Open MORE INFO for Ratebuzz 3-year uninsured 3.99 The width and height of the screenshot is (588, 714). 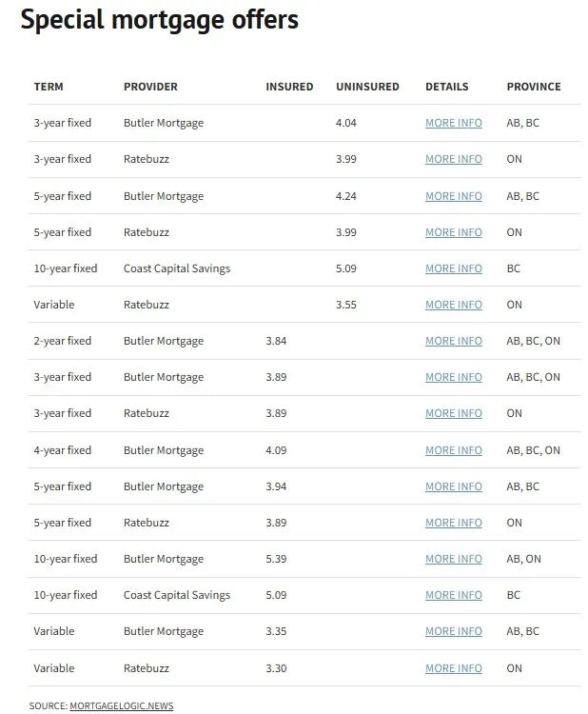[x=453, y=159]
